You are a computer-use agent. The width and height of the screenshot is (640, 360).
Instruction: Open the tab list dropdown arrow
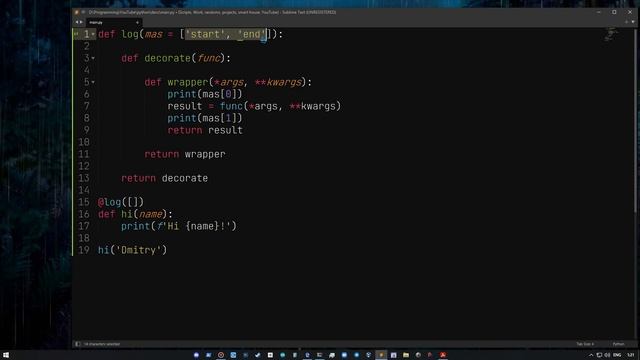[633, 22]
